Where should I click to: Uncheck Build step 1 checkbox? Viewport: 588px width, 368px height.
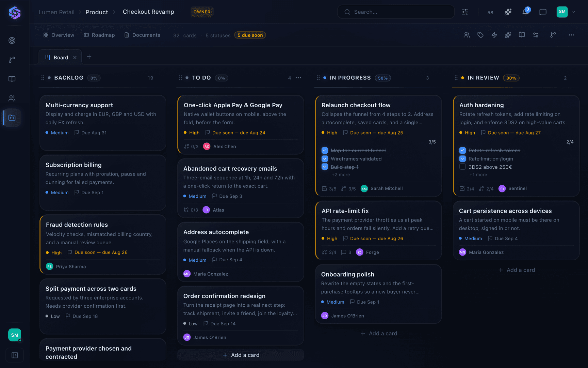coord(325,167)
